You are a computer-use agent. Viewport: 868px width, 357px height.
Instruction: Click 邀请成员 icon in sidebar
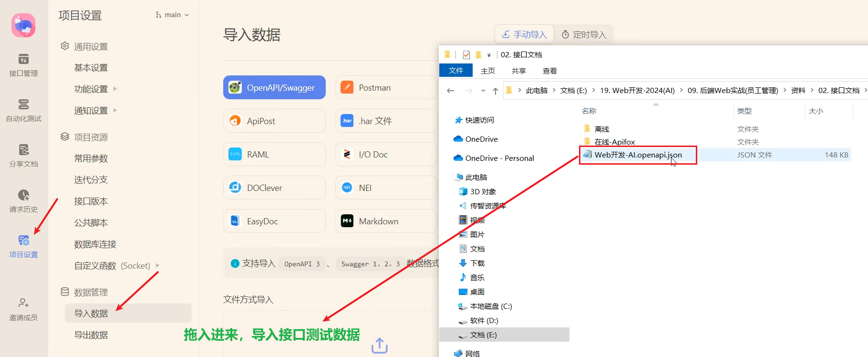(23, 309)
